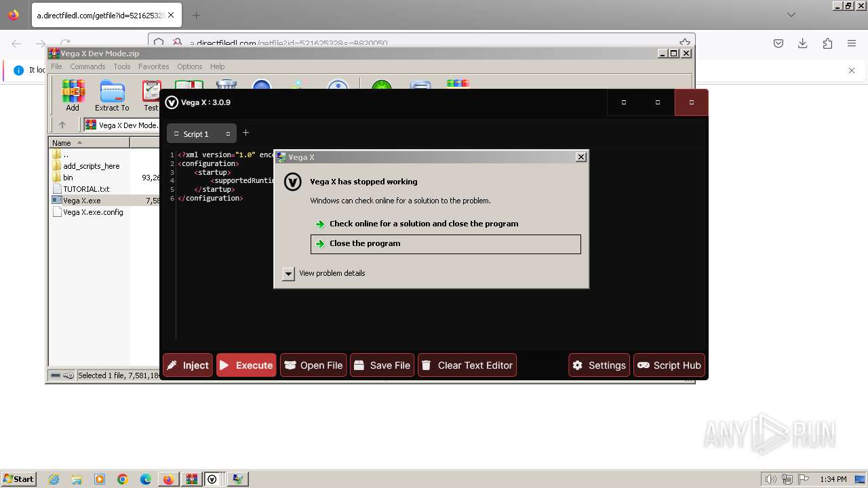868x488 pixels.
Task: Add a new script tab with plus
Action: (x=245, y=133)
